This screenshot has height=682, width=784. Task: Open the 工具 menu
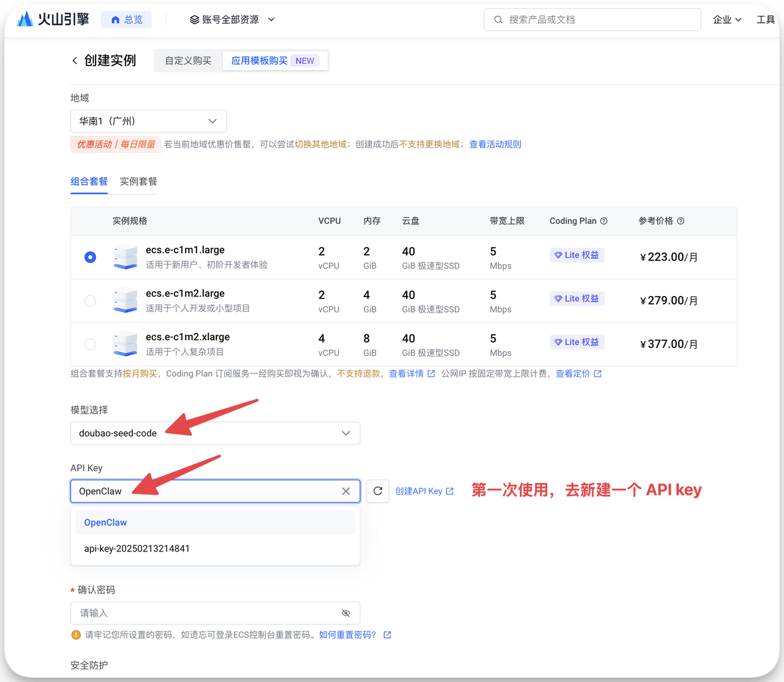click(766, 20)
